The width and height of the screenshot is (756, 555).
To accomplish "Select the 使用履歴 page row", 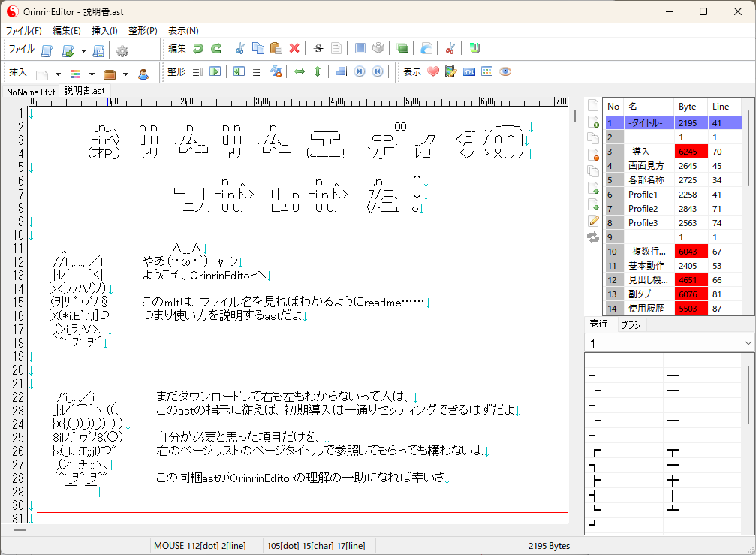I will pos(673,308).
